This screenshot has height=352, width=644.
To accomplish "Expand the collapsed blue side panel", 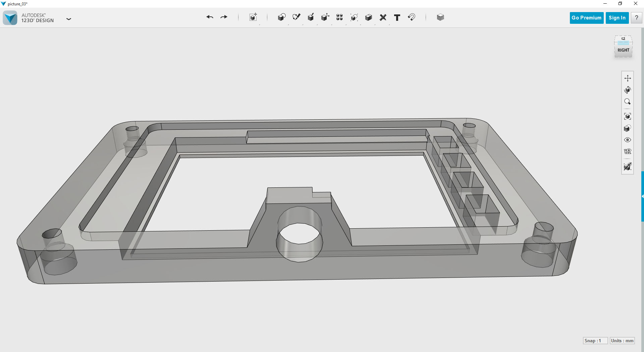I will pos(642,196).
